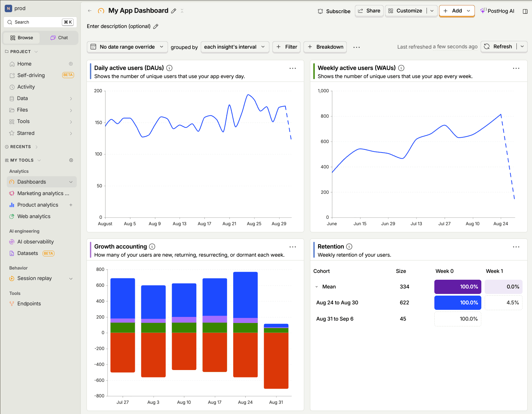532x414 pixels.
Task: Click the back arrow near dashboard title
Action: (x=90, y=11)
